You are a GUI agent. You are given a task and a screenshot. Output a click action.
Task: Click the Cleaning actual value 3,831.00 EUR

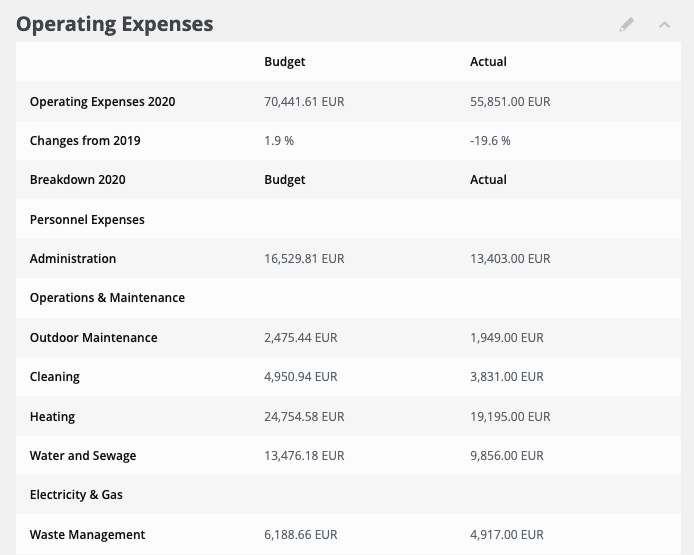click(507, 377)
